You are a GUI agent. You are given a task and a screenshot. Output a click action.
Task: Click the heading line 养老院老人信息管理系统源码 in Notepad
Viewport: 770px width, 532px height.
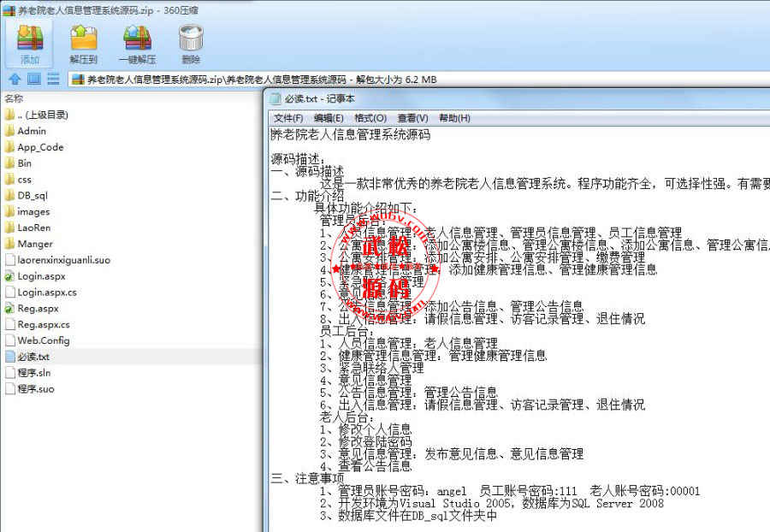tap(351, 134)
